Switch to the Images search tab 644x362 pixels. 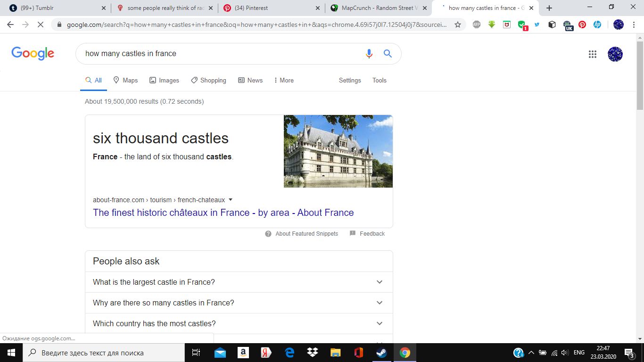pos(164,80)
